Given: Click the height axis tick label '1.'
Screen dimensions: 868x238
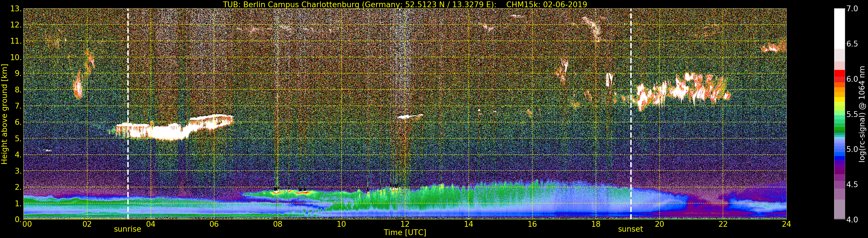Looking at the screenshot, I should tap(18, 203).
